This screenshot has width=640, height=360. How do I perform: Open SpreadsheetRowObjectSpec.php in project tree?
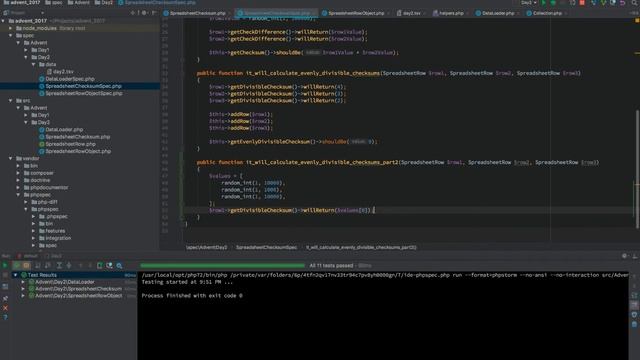[84, 93]
